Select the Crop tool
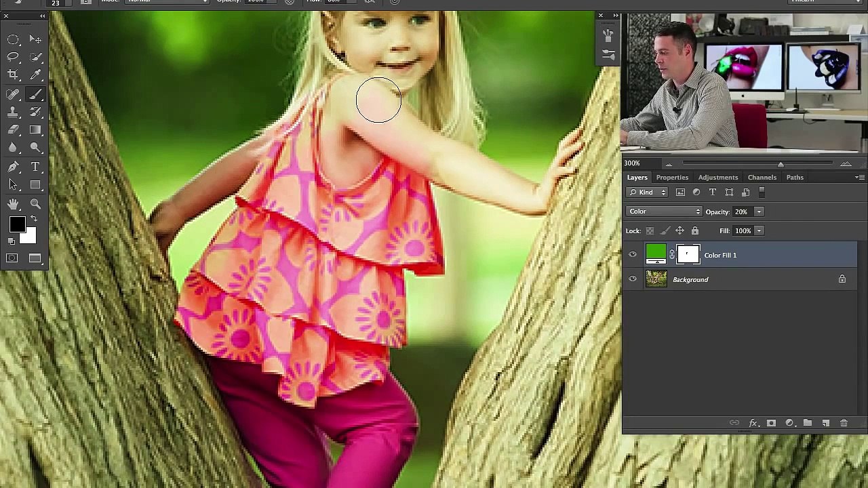The width and height of the screenshot is (868, 488). point(13,75)
